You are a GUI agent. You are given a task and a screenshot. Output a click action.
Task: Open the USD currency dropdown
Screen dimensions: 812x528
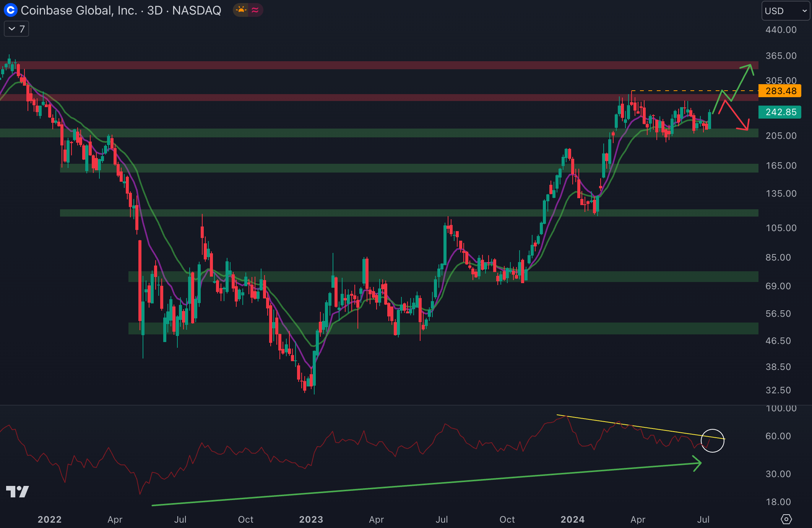(x=786, y=11)
